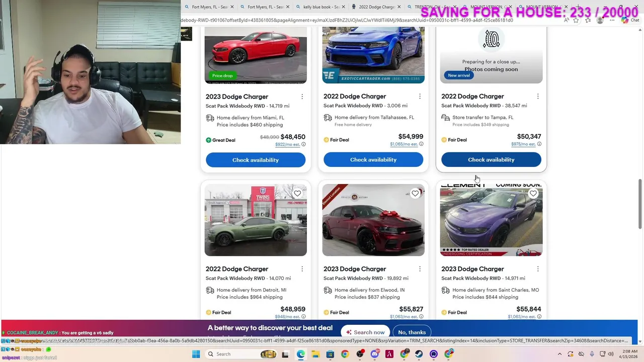Open File Explorer from taskbar
The width and height of the screenshot is (644, 362).
pyautogui.click(x=315, y=354)
